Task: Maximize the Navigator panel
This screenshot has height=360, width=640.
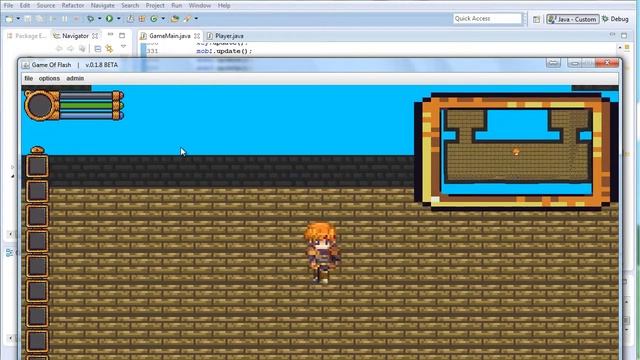Action: (x=122, y=36)
